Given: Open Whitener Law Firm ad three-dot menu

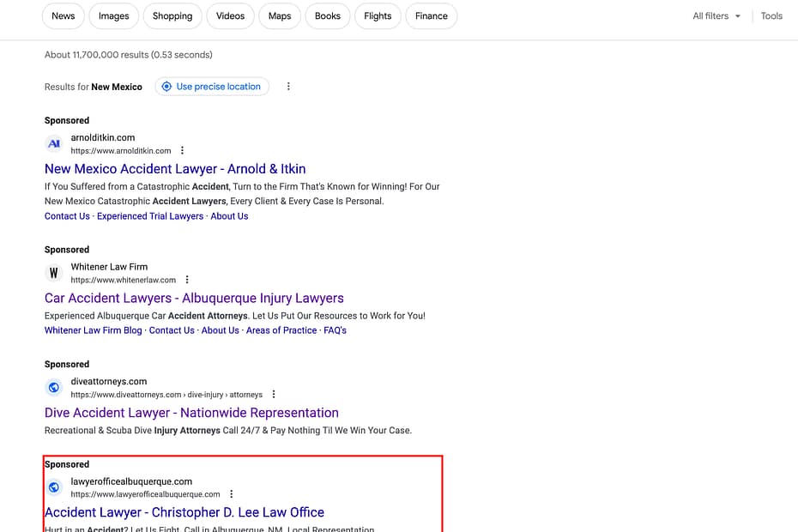Looking at the screenshot, I should point(187,280).
